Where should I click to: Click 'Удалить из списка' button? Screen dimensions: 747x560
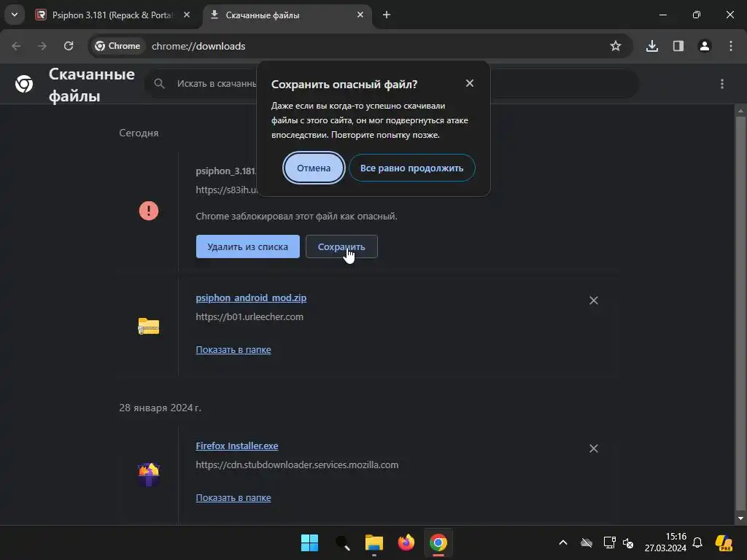(x=248, y=246)
